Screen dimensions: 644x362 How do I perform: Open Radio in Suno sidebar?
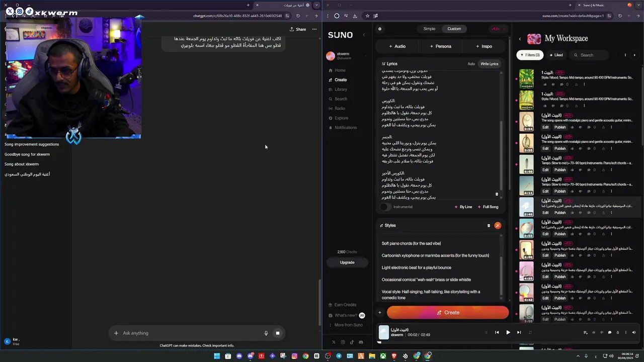point(340,109)
